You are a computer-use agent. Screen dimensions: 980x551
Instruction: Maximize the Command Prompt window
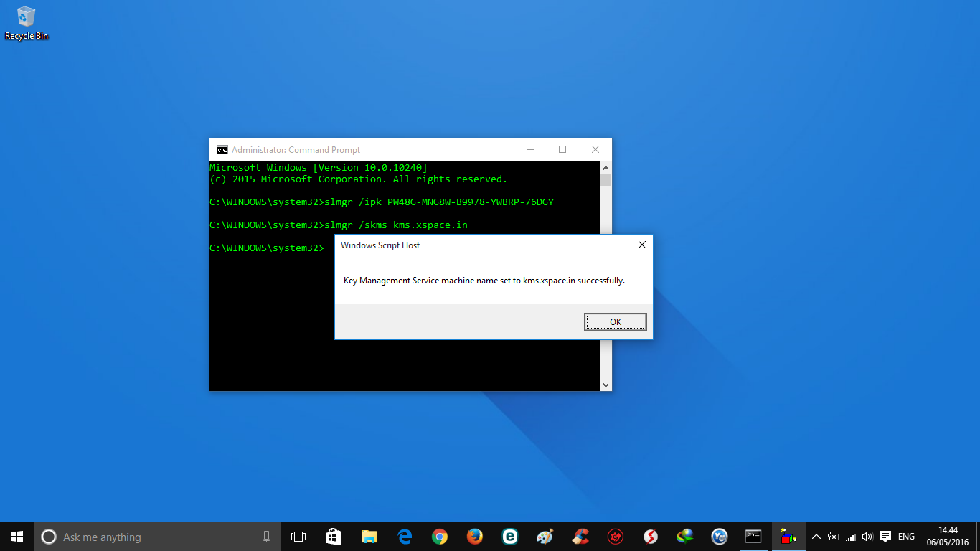click(562, 149)
